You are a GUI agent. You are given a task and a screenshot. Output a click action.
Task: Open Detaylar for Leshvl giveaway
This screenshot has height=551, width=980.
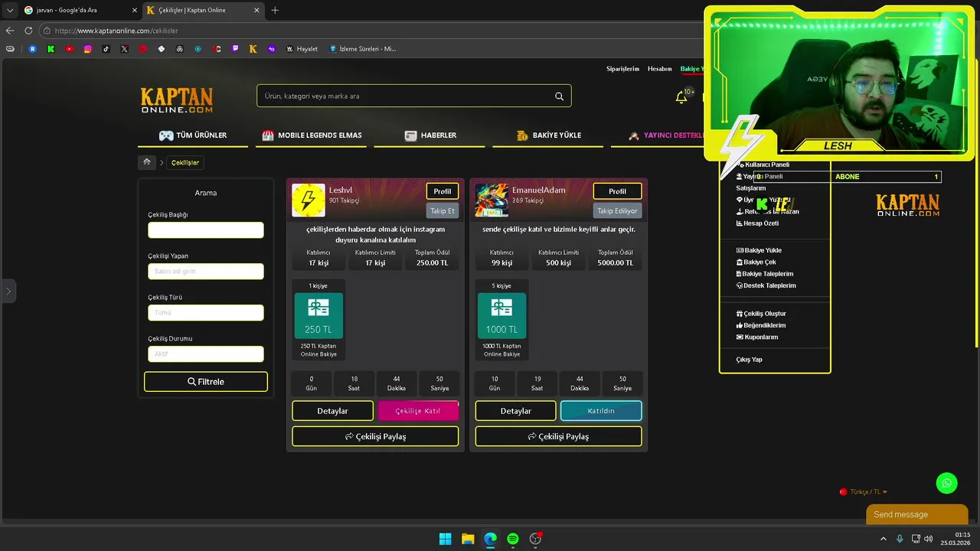point(332,411)
